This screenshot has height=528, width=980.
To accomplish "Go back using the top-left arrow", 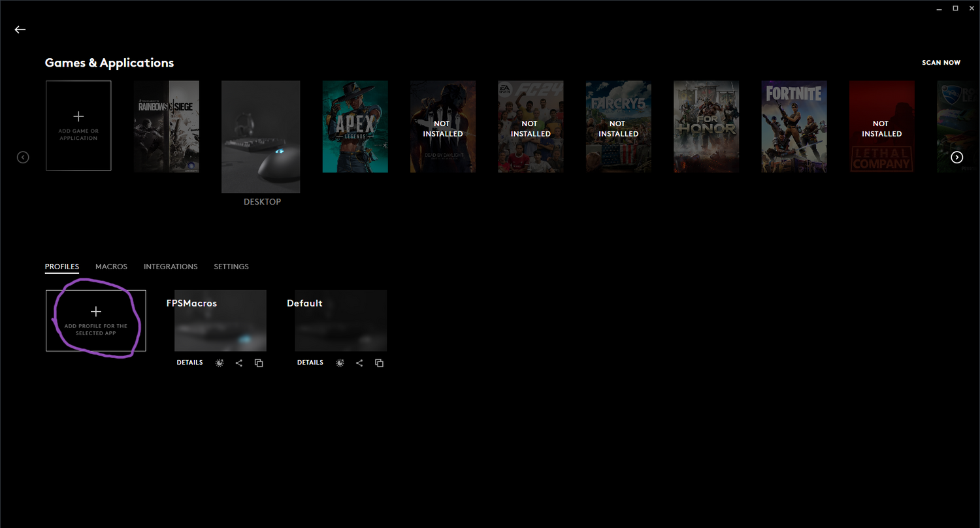I will (20, 29).
